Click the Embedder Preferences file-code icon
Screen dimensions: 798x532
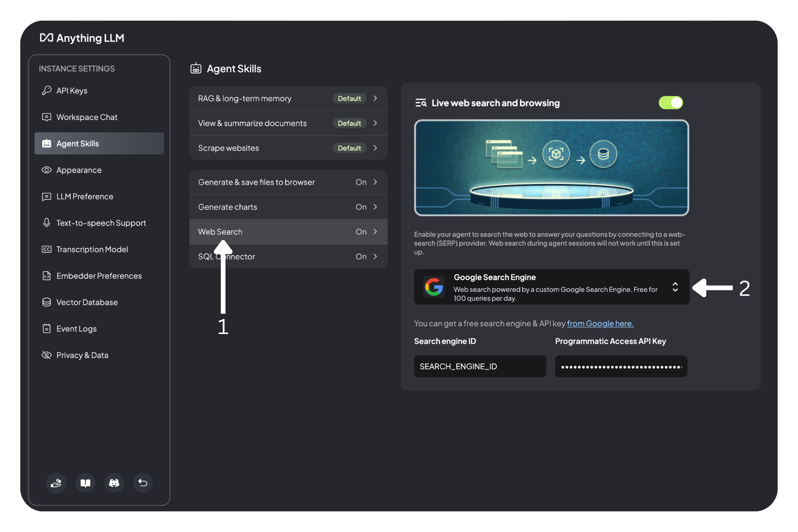tap(47, 276)
